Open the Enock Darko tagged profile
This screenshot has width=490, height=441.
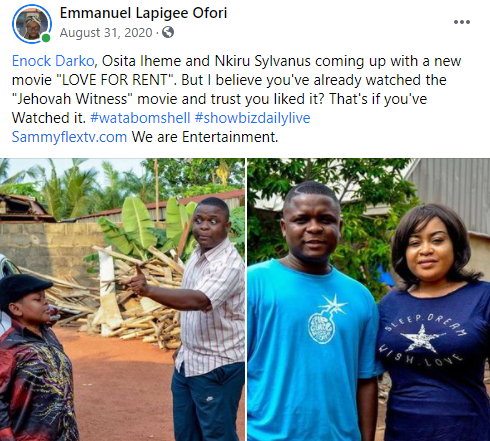click(x=53, y=61)
